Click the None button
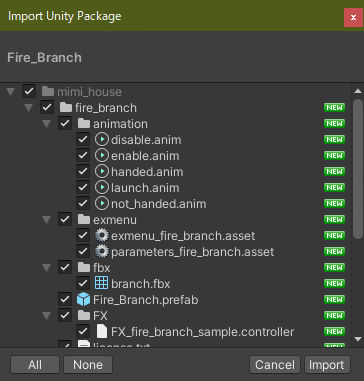 point(88,365)
